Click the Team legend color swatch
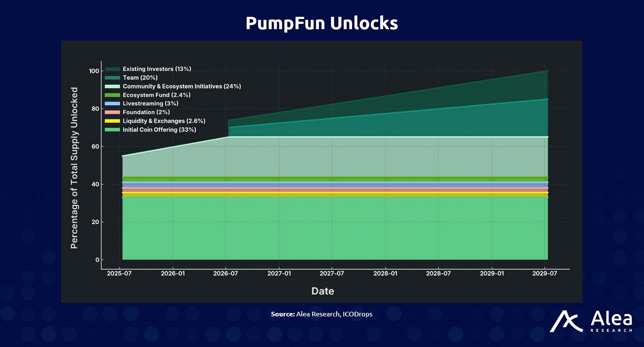Viewport: 644px width, 347px height. (x=112, y=78)
